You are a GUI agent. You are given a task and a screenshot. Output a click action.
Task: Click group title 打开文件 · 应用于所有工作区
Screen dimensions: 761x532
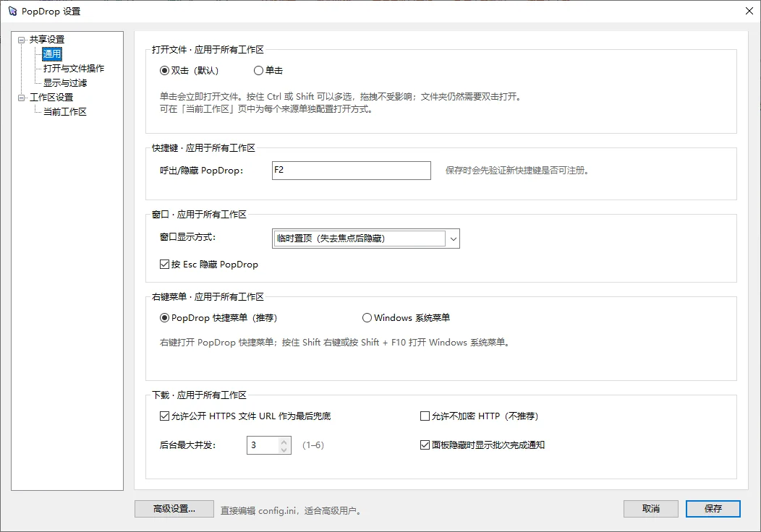[208, 49]
